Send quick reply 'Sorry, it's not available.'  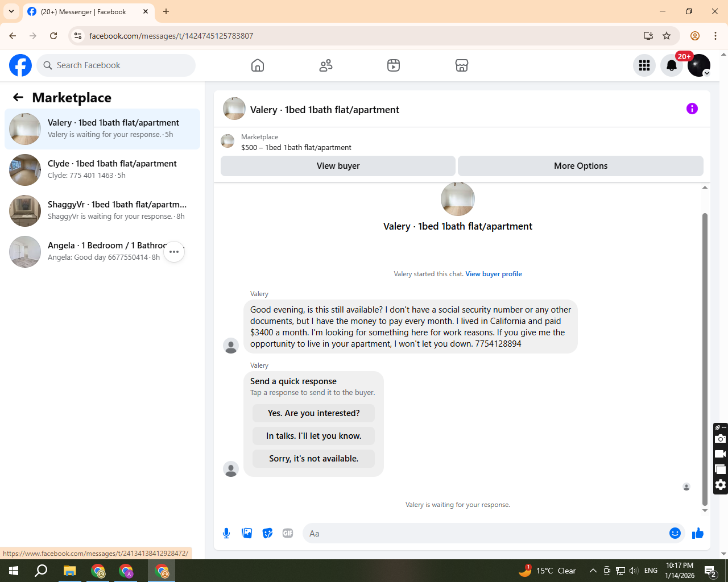[314, 459]
